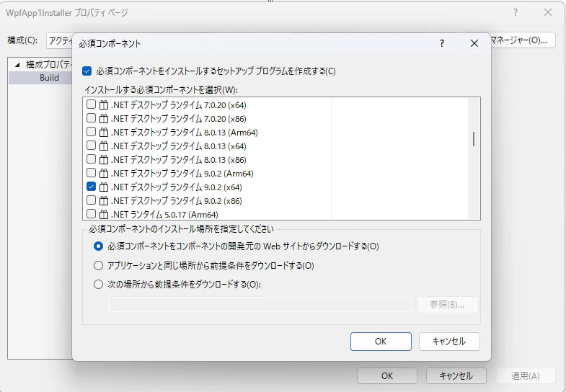The image size is (566, 392).
Task: Select 次の場所から前提条件をダウンロードする radio option
Action: coord(98,285)
